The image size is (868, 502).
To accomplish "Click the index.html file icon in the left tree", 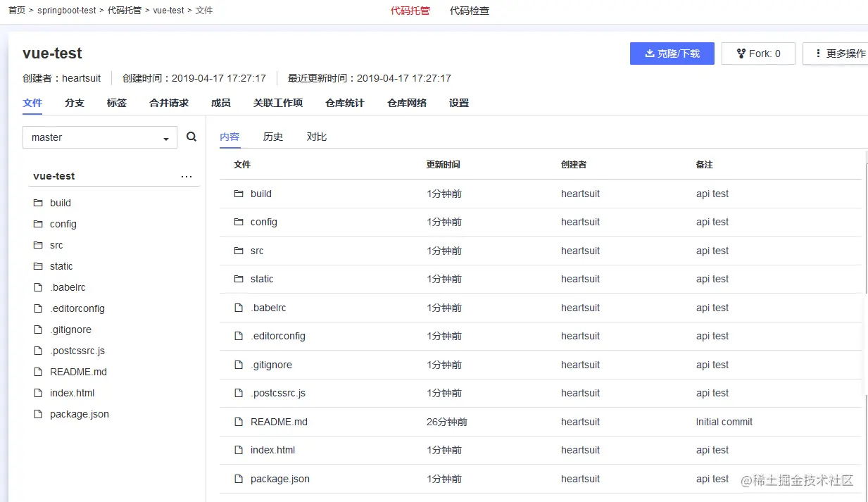I will pos(38,393).
